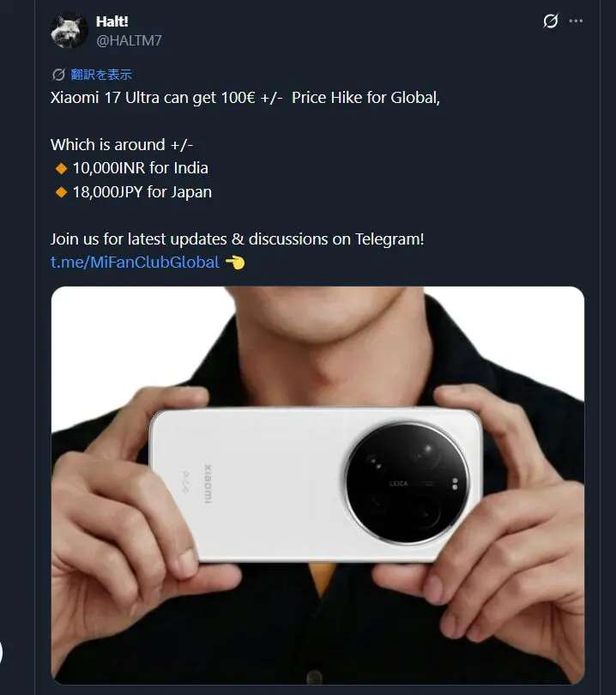
Task: Open the Halt! profile avatar
Action: (x=69, y=31)
